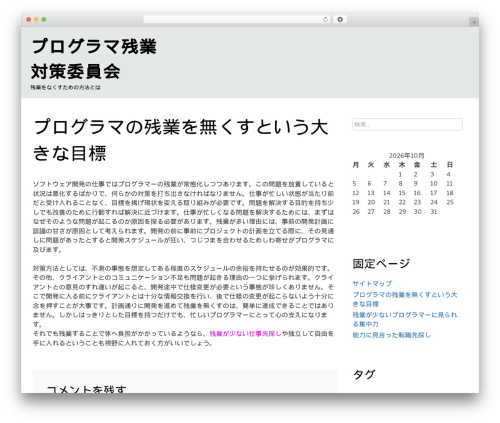Click calendar date 22
500x423 pixels.
click(402, 202)
